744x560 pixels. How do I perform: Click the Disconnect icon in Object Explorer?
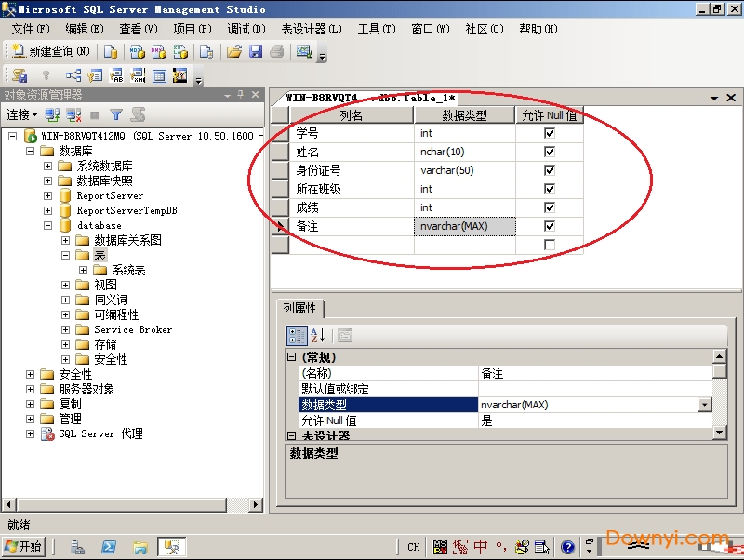[73, 115]
